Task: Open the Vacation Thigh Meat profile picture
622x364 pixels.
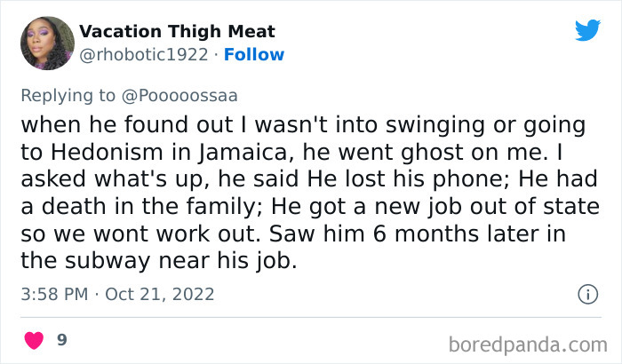Action: tap(46, 43)
